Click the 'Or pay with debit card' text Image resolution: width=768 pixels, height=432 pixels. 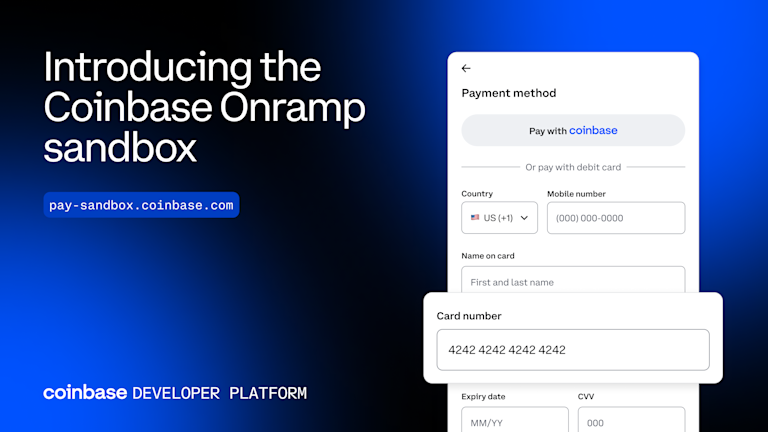coord(573,167)
